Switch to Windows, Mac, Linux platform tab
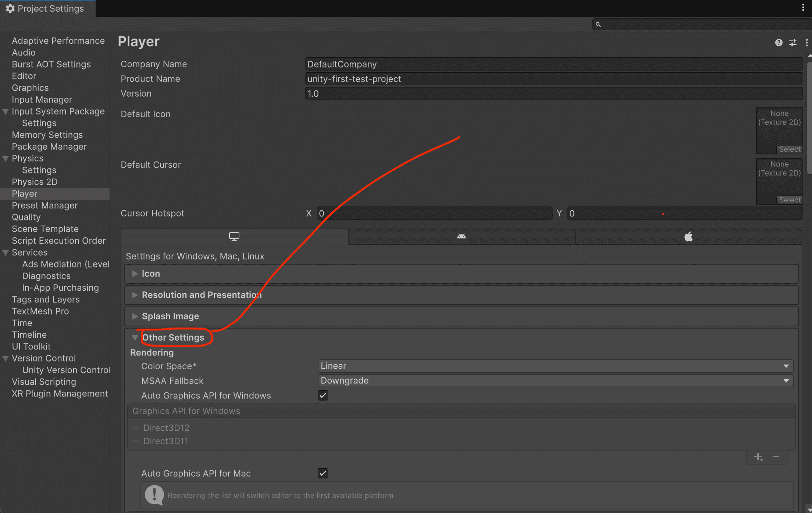The height and width of the screenshot is (513, 812). [234, 237]
